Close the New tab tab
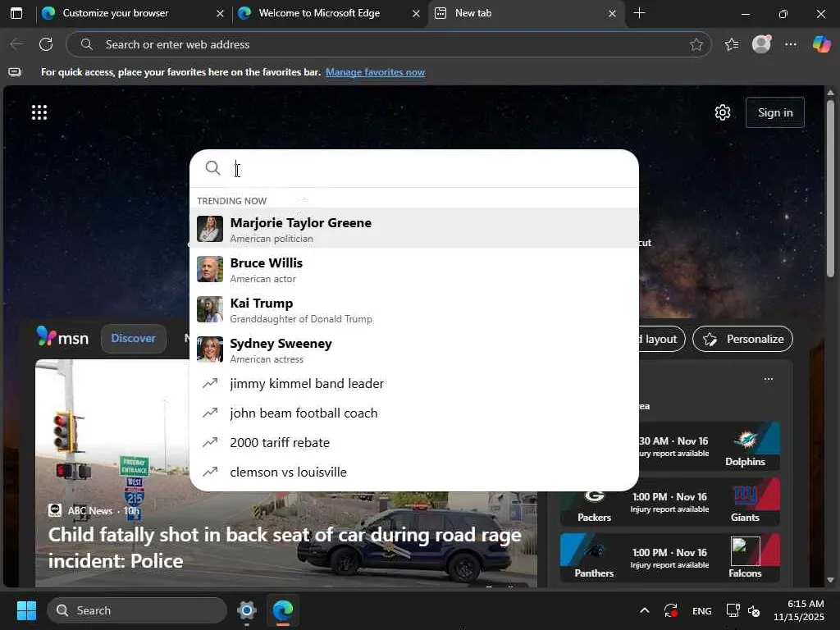 click(x=612, y=13)
